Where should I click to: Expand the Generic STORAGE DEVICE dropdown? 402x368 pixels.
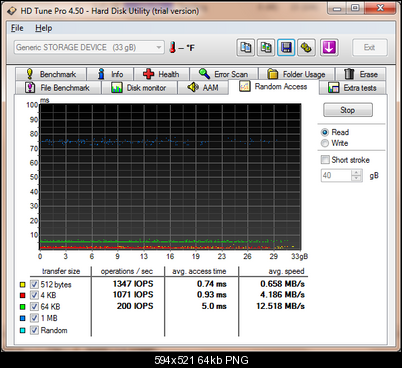[89, 47]
